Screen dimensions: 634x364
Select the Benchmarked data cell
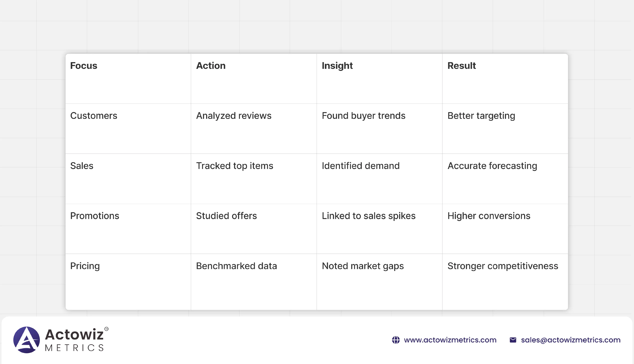click(236, 266)
